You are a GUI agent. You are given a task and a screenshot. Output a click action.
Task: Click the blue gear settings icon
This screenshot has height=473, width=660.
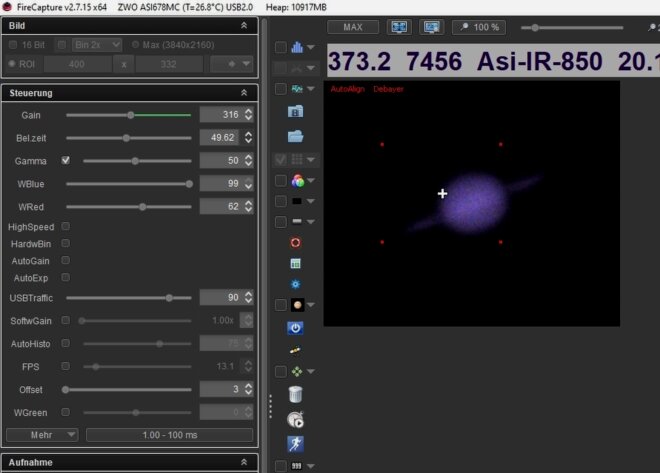[296, 284]
